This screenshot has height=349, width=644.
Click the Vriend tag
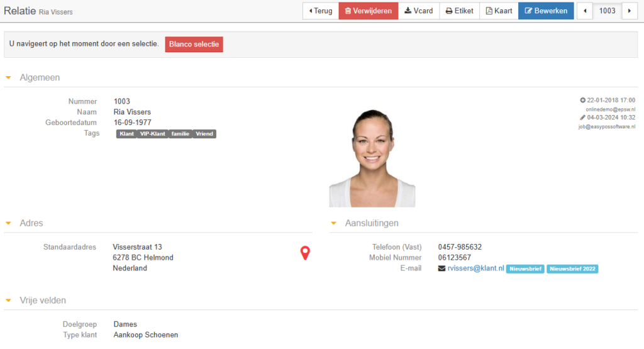(x=204, y=134)
